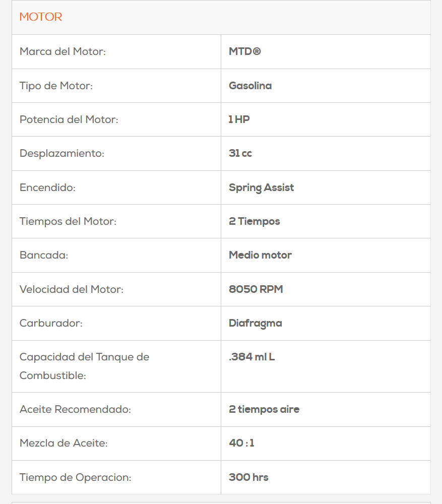Screen dimensions: 442x504
Task: Select the Diafragma value
Action: [255, 323]
